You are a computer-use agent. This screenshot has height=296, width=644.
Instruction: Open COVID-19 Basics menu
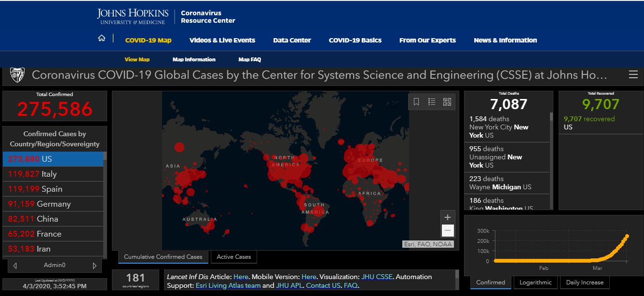click(x=355, y=40)
